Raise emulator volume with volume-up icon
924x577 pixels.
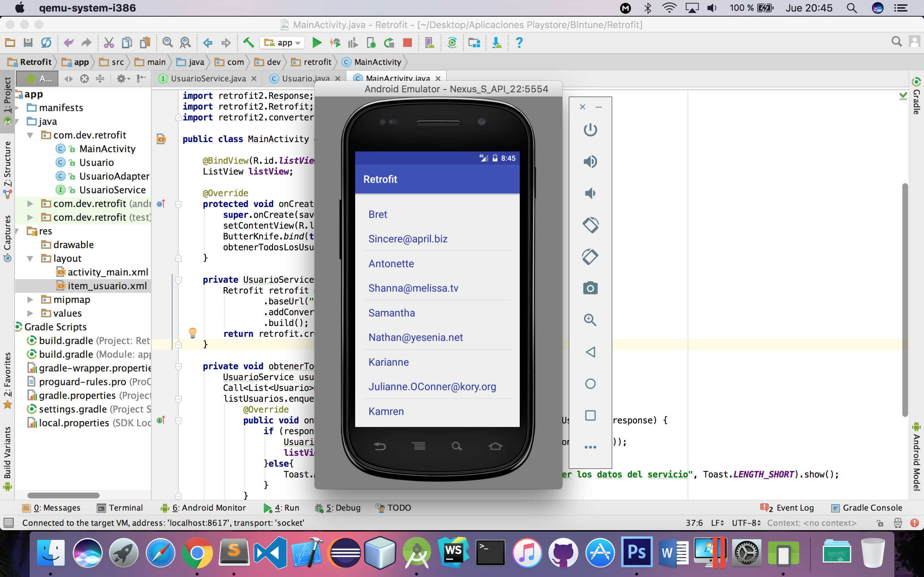tap(590, 162)
